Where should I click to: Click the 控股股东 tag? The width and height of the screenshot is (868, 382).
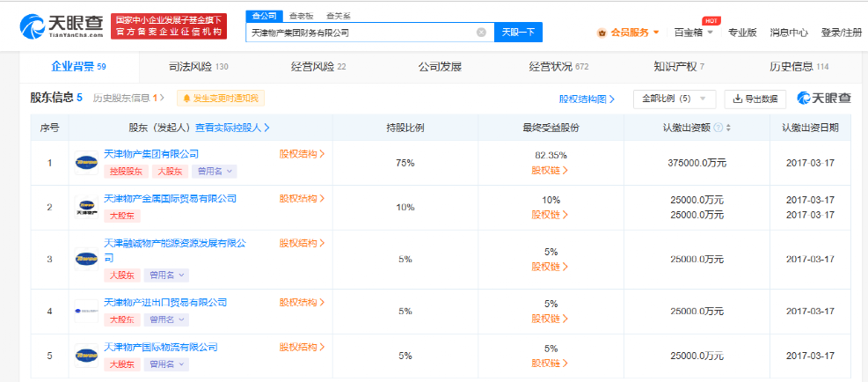click(x=126, y=172)
